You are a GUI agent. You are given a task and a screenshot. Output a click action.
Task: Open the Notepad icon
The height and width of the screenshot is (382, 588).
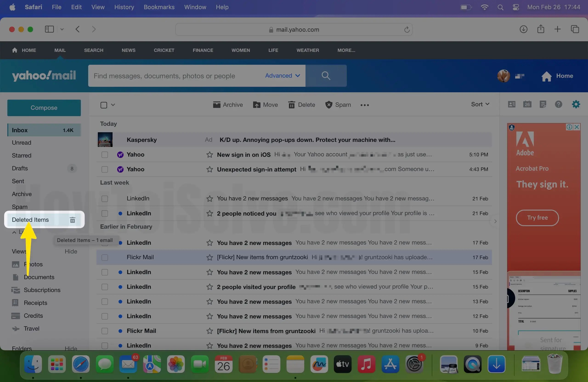click(x=543, y=104)
